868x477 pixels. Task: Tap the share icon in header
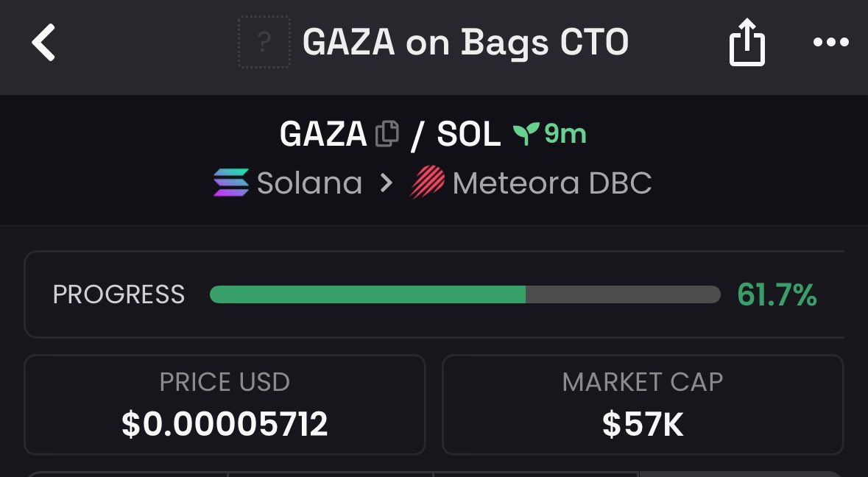[747, 42]
